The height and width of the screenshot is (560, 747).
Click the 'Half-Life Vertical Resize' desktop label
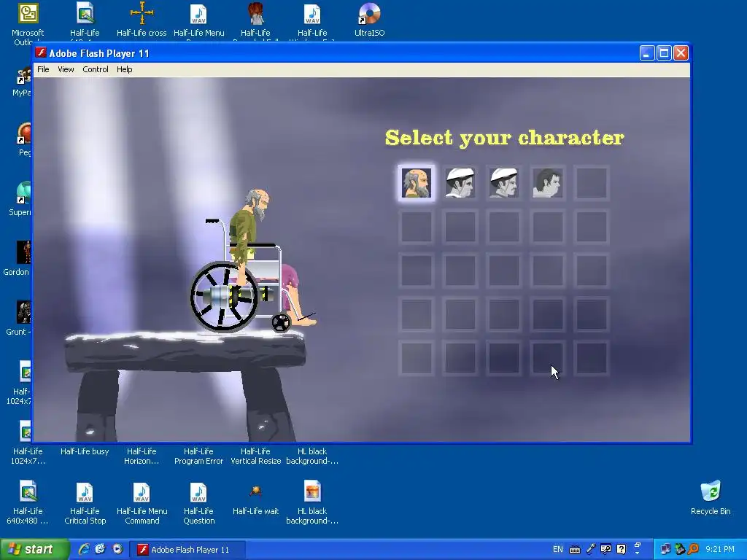click(x=256, y=456)
